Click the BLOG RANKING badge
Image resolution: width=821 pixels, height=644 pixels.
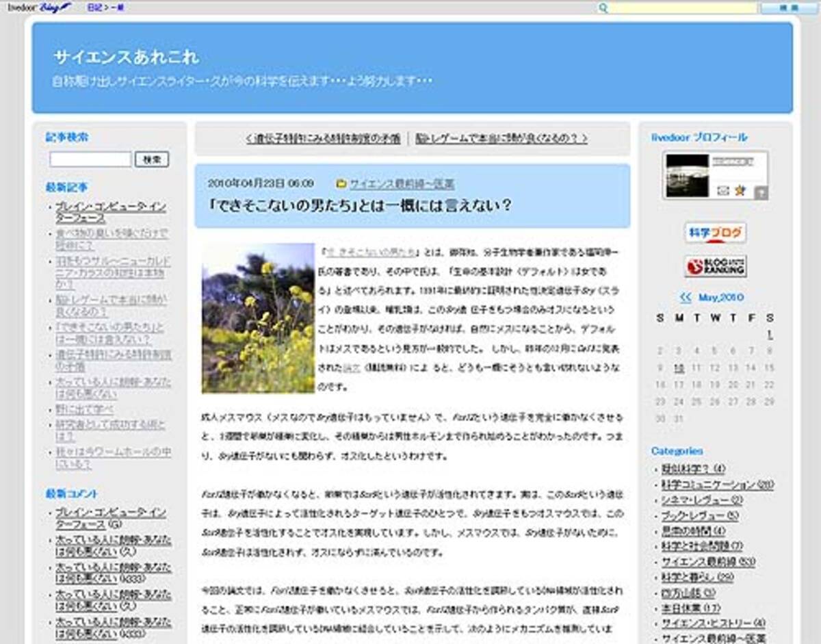(715, 264)
